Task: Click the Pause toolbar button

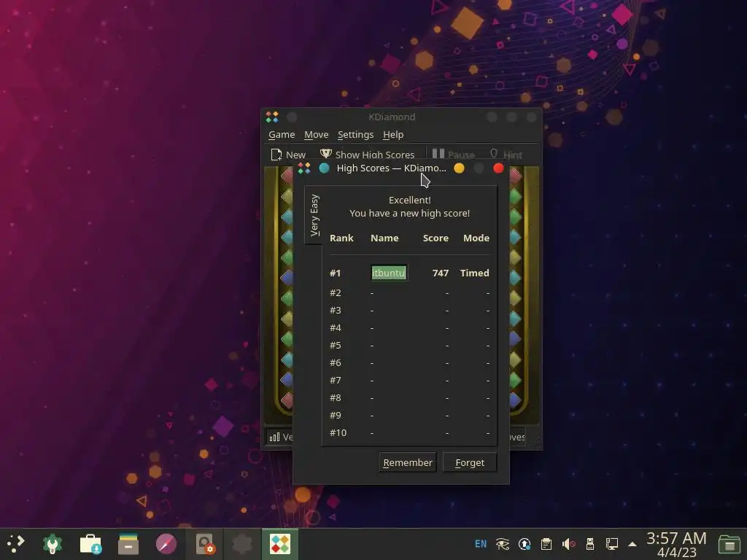Action: [x=453, y=155]
